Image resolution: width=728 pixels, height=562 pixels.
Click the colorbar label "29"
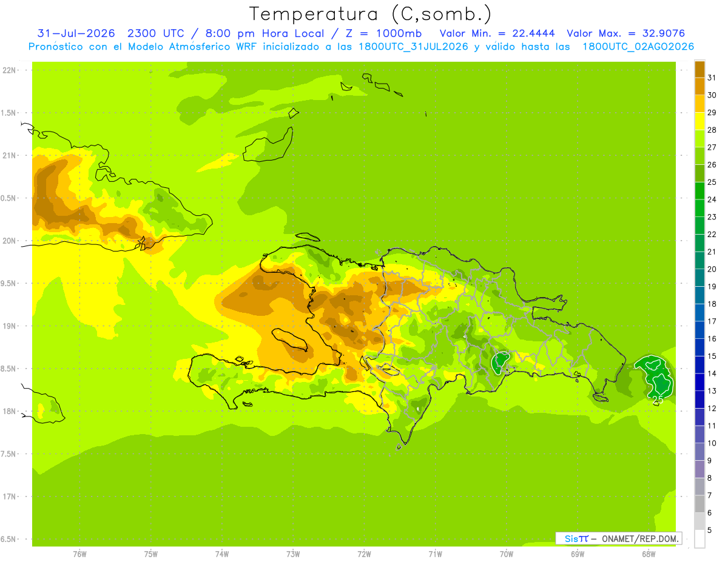712,112
